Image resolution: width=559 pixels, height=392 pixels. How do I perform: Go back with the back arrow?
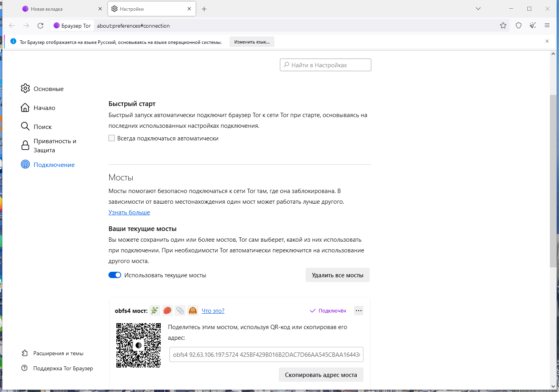(x=12, y=26)
